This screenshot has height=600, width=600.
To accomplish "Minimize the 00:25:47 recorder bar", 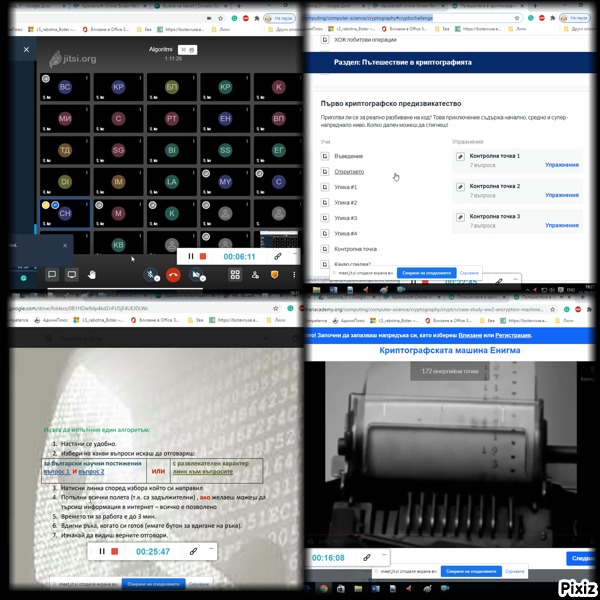I will pyautogui.click(x=211, y=548).
